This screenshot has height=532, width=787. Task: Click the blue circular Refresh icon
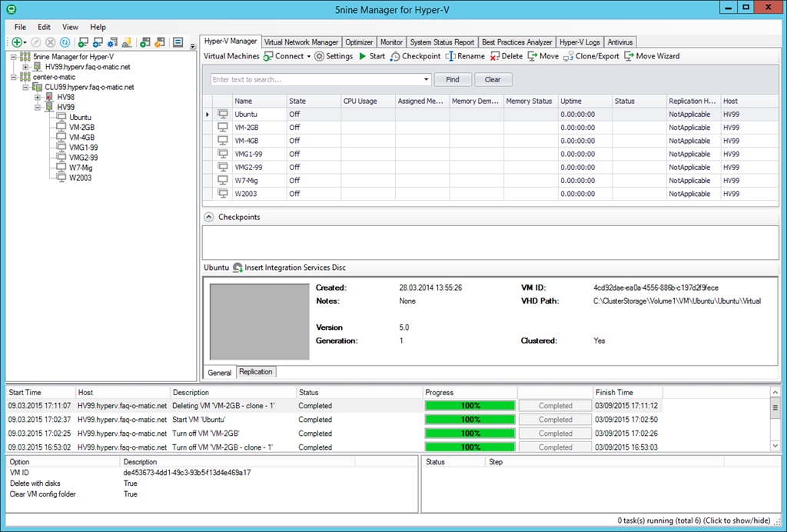(x=65, y=42)
